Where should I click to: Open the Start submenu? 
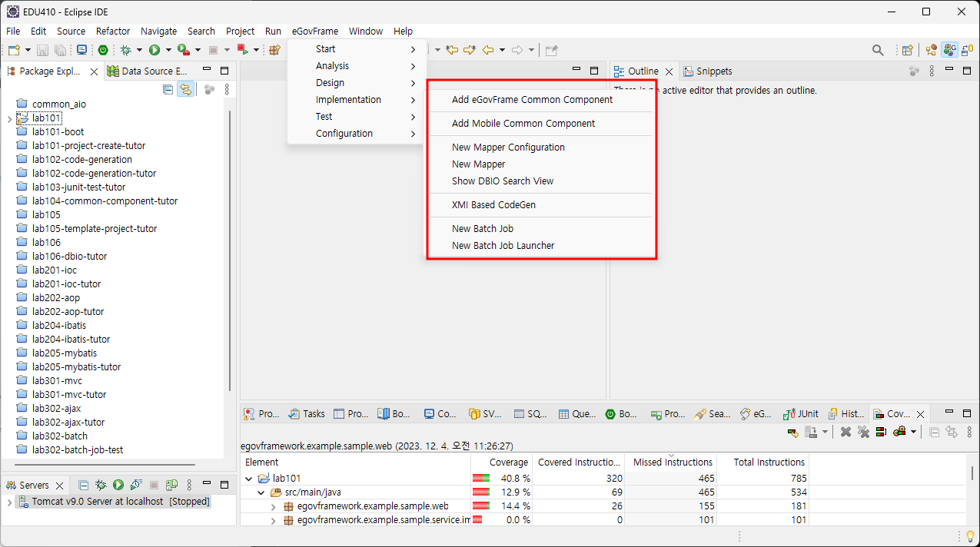tap(357, 49)
